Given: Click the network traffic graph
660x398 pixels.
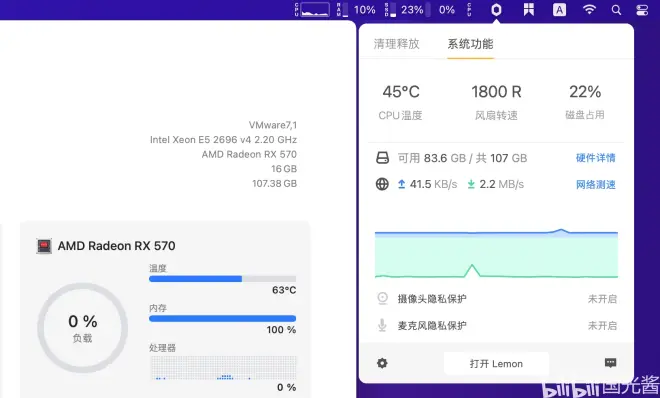Looking at the screenshot, I should (x=496, y=253).
